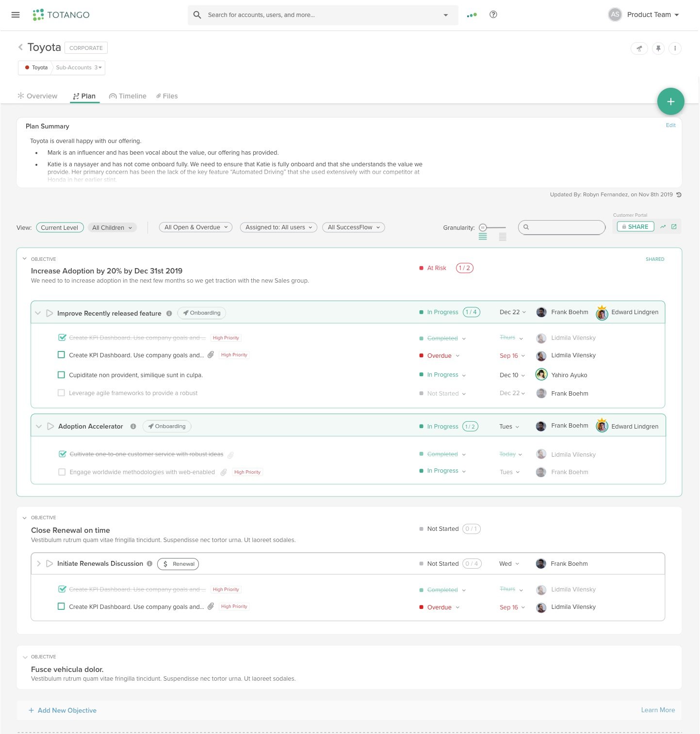The width and height of the screenshot is (700, 734).
Task: Click play triangle for Adoption Accelerator
Action: pyautogui.click(x=50, y=426)
